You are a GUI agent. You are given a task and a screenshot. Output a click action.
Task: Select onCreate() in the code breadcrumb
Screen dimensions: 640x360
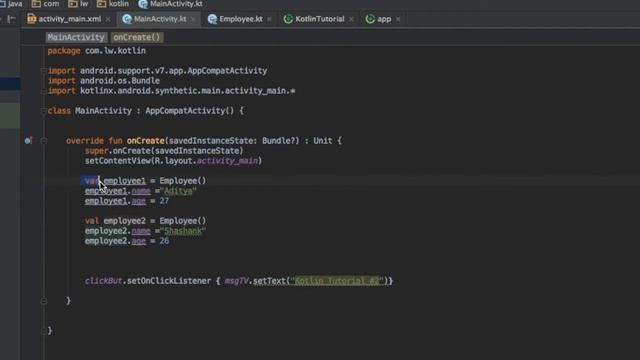click(x=137, y=37)
